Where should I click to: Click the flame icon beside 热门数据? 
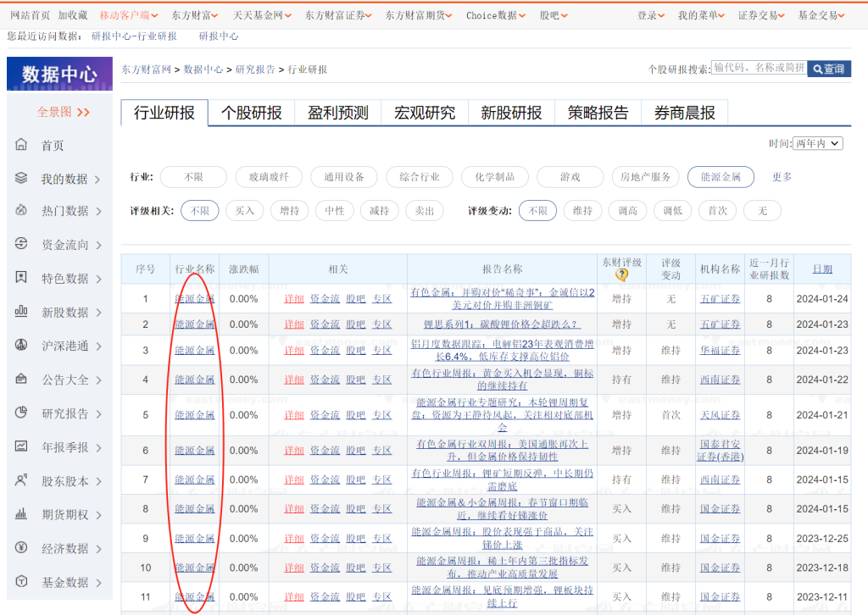pos(21,211)
